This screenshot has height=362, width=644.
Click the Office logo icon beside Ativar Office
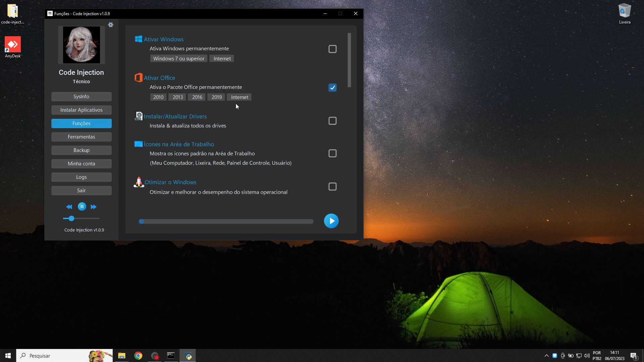(138, 77)
